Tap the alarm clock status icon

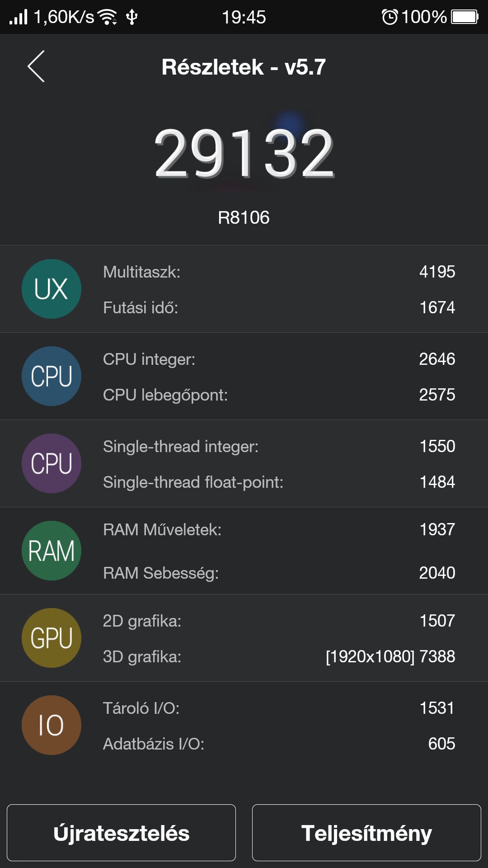click(389, 17)
